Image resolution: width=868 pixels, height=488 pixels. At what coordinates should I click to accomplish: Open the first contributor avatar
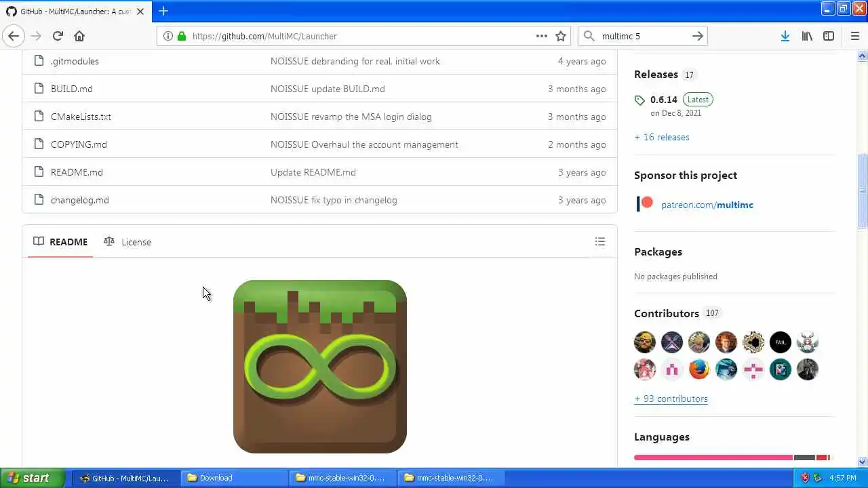[x=645, y=342]
